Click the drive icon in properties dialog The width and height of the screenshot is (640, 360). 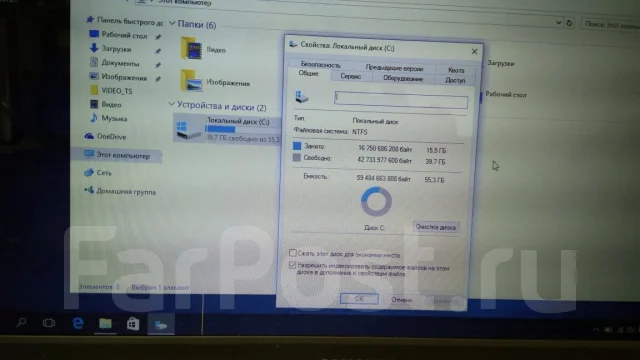tap(302, 97)
